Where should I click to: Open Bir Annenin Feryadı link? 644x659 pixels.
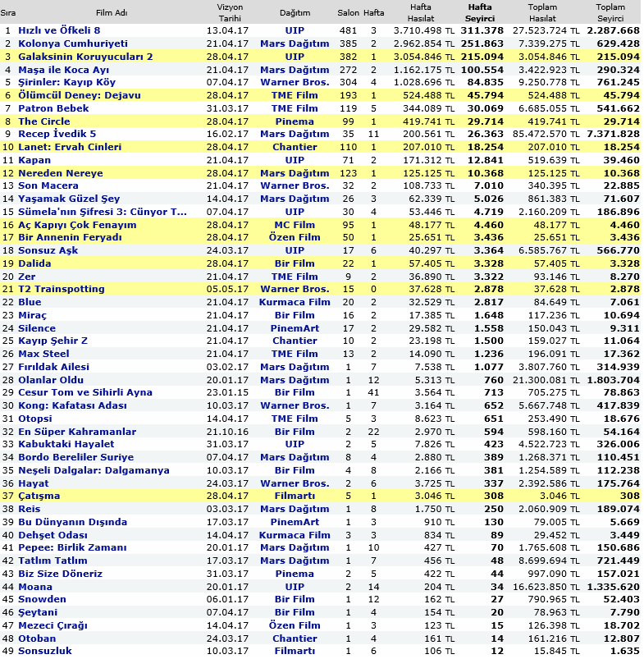(71, 237)
